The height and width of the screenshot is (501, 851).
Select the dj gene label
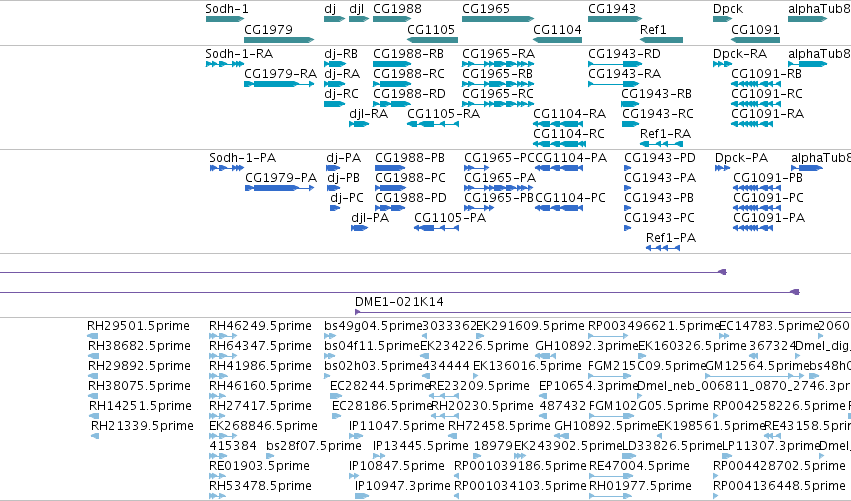(x=330, y=9)
